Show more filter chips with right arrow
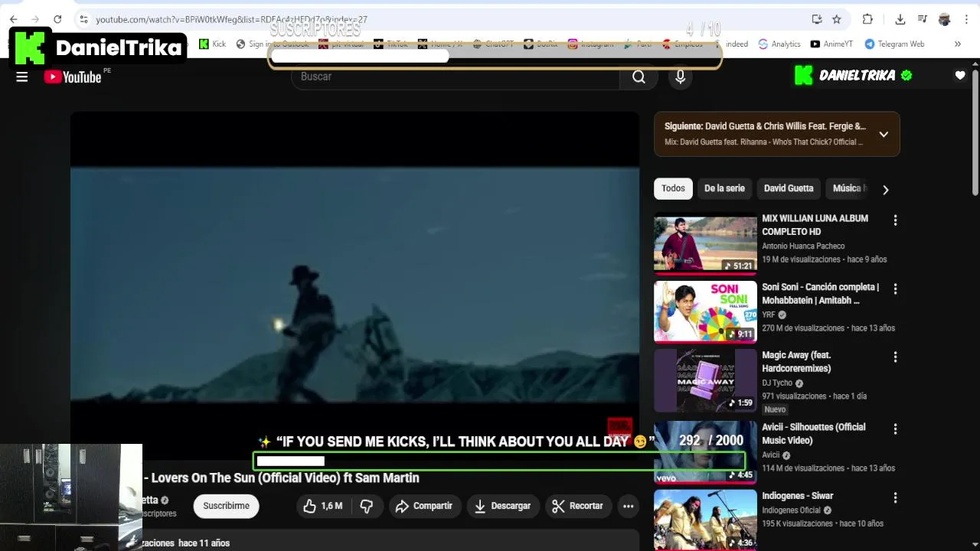This screenshot has width=980, height=551. click(885, 189)
